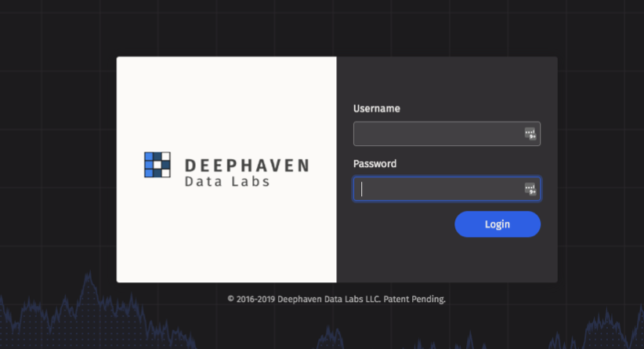This screenshot has width=644, height=349.
Task: Click the Deephaven checkered logo icon
Action: point(157,164)
